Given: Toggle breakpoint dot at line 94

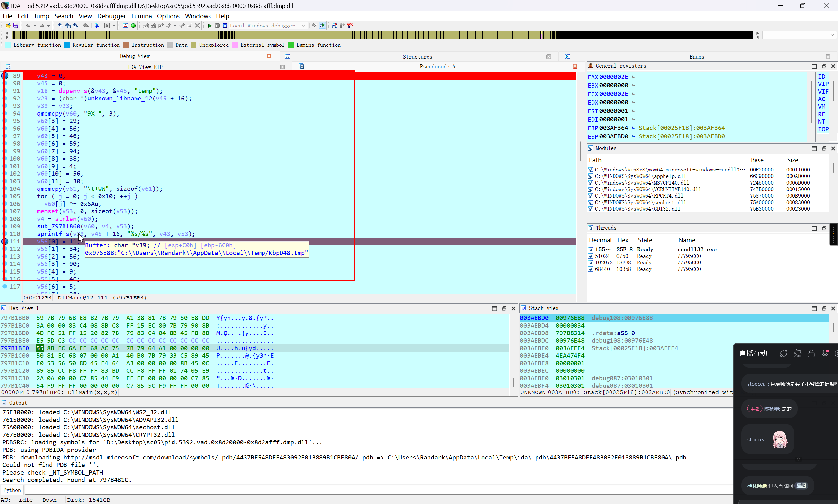Looking at the screenshot, I should [5, 114].
